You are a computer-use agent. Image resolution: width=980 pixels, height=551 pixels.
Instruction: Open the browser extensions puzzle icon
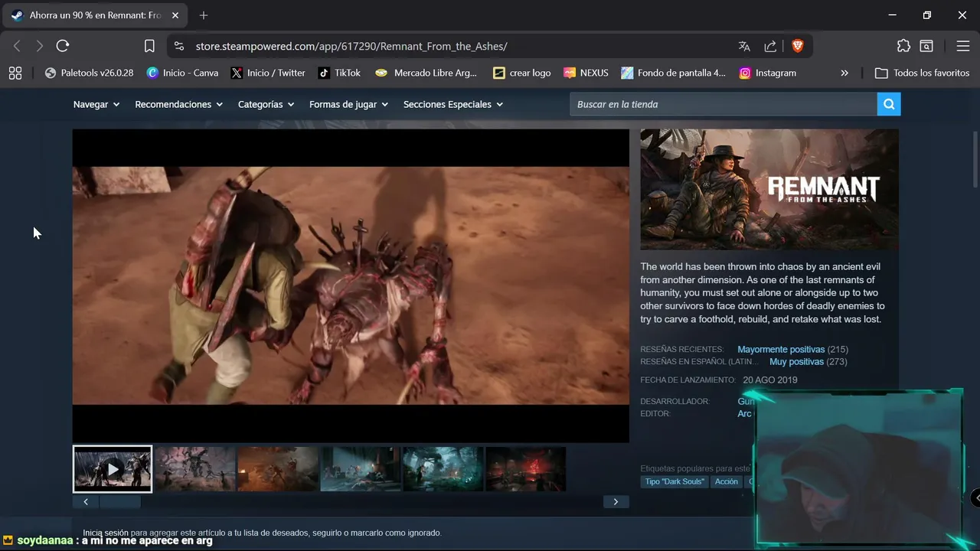pyautogui.click(x=903, y=46)
